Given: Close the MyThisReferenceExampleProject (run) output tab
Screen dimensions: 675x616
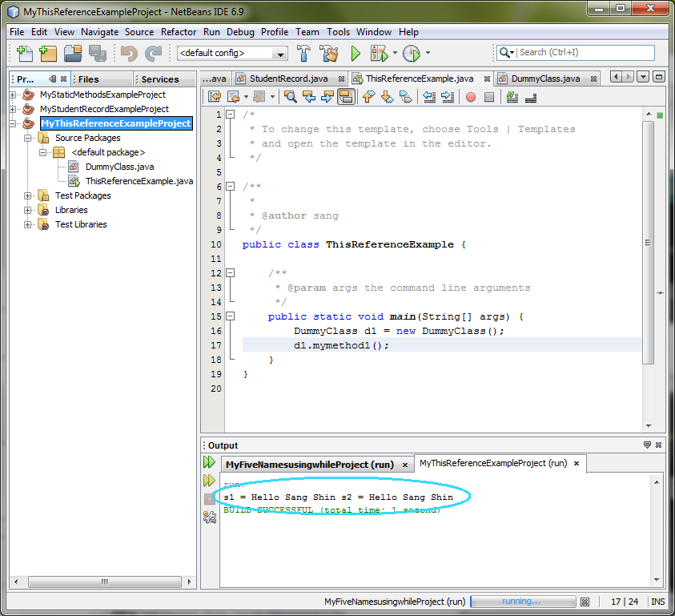Looking at the screenshot, I should [x=577, y=464].
